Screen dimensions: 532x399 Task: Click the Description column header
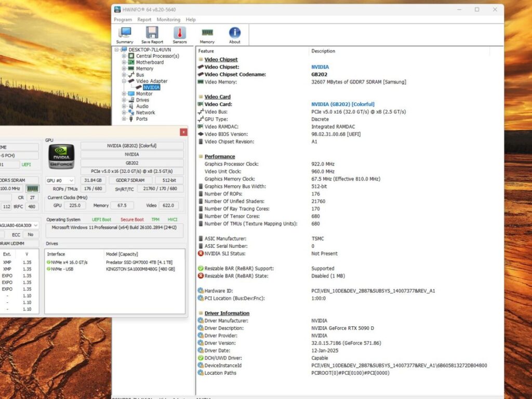pos(323,51)
